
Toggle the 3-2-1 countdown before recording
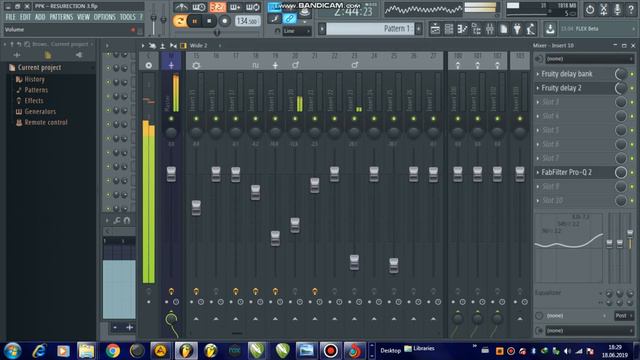point(218,7)
